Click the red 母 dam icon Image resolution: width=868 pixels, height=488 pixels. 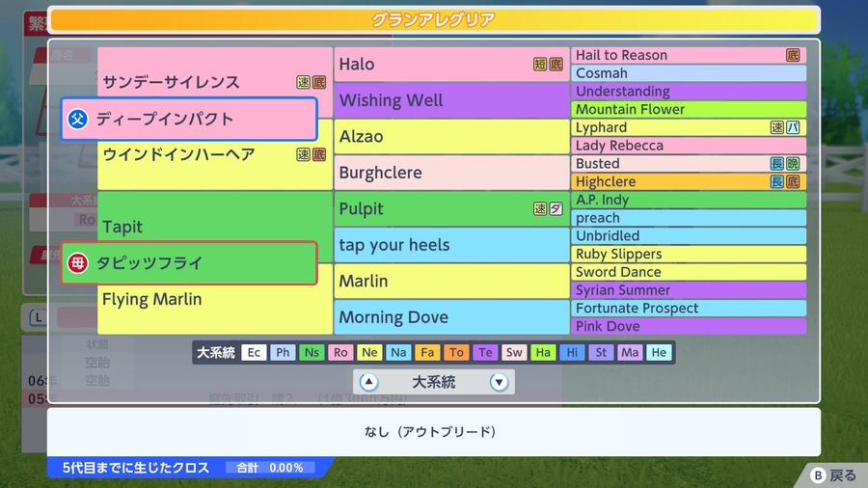(x=77, y=263)
